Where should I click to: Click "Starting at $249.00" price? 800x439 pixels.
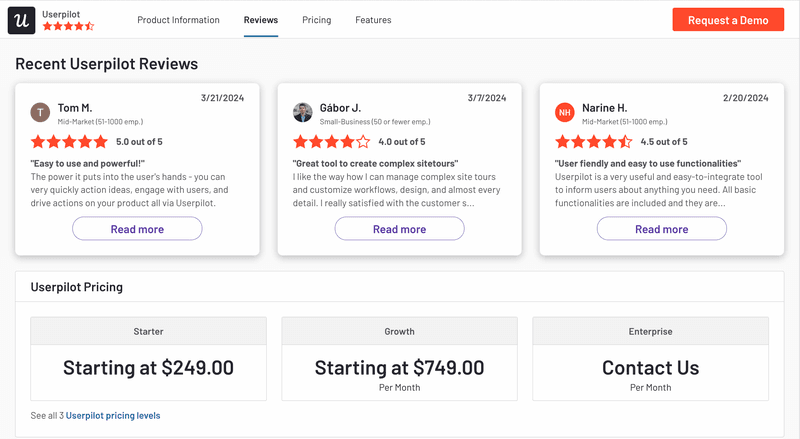click(148, 368)
